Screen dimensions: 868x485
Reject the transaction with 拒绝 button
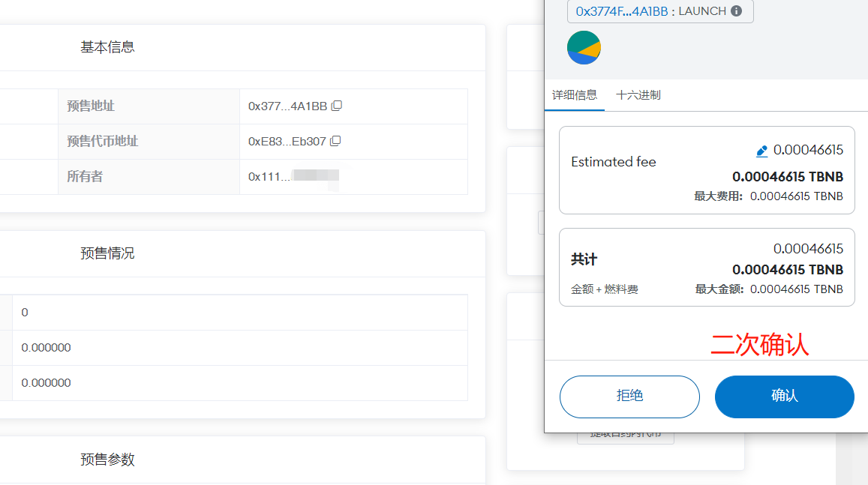629,396
